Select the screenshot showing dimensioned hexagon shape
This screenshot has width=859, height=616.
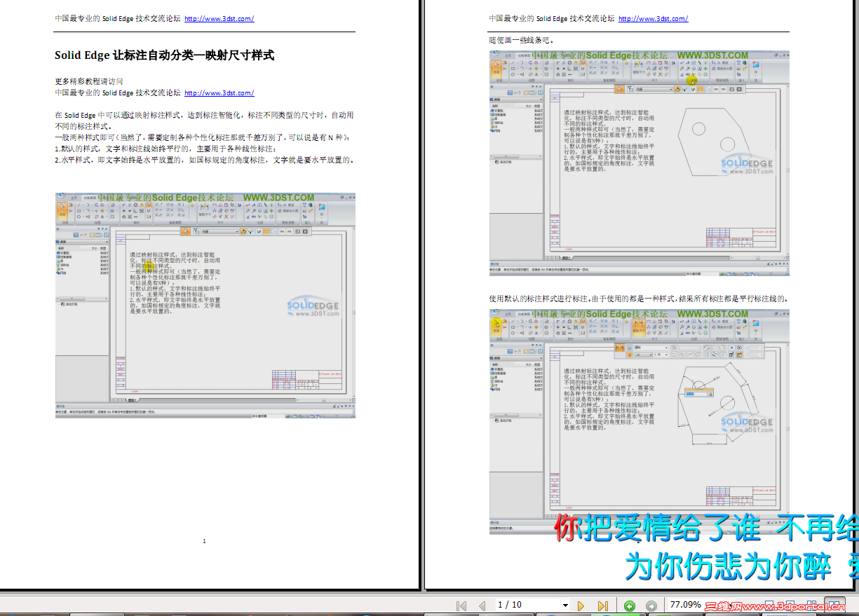pos(640,421)
